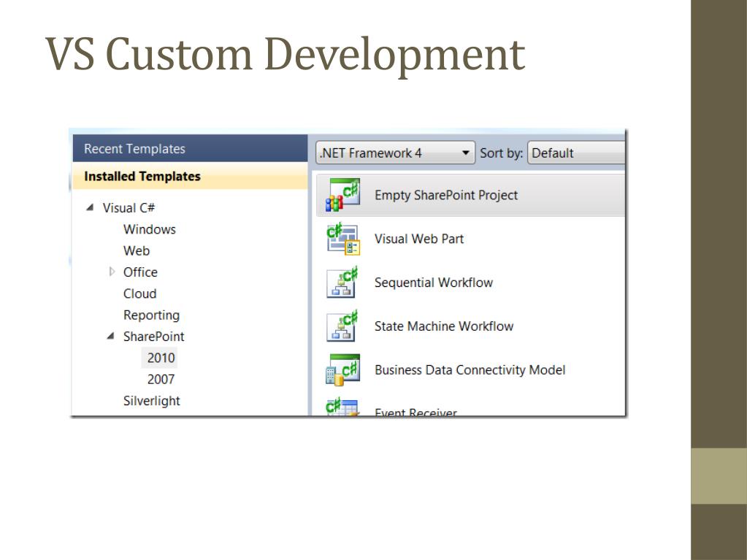The height and width of the screenshot is (560, 747).
Task: Choose the State Machine Workflow label
Action: [x=443, y=326]
